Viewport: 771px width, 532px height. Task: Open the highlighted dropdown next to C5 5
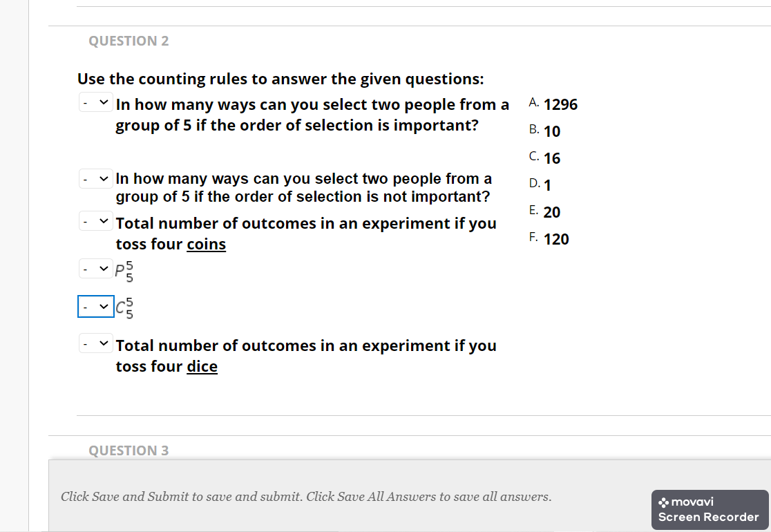[95, 306]
